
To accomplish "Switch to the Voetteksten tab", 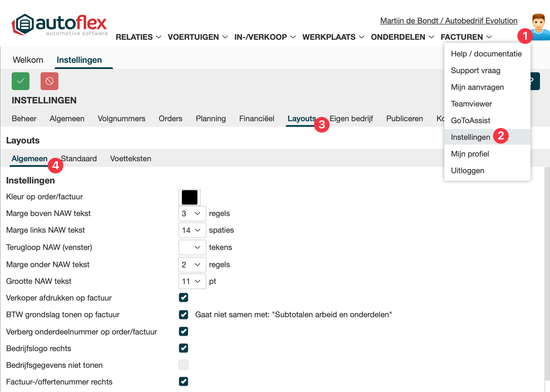I will pyautogui.click(x=131, y=158).
